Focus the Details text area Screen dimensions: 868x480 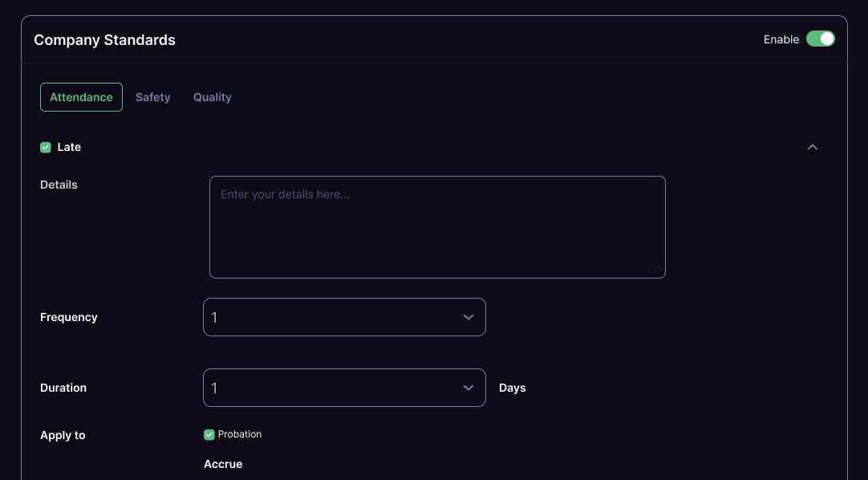(437, 227)
